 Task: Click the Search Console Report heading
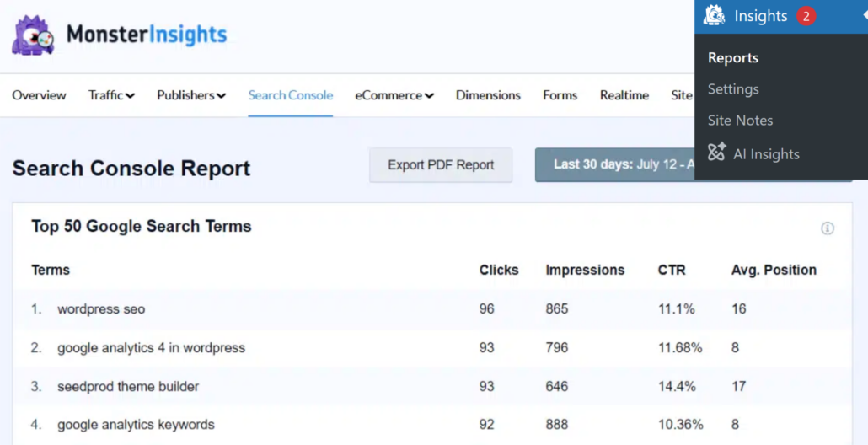131,169
